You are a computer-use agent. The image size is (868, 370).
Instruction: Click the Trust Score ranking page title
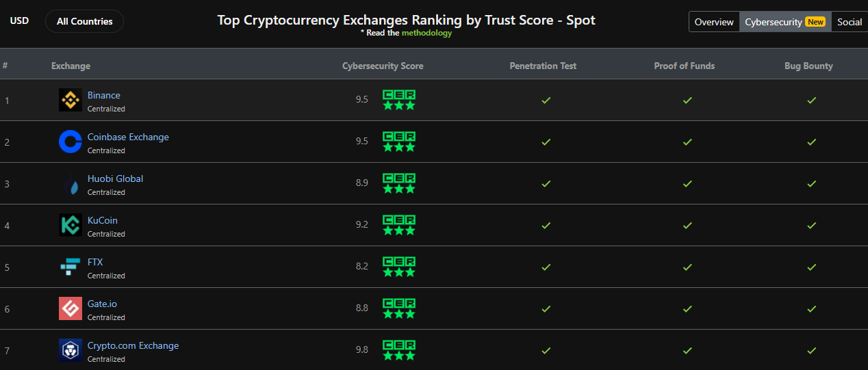click(x=407, y=20)
